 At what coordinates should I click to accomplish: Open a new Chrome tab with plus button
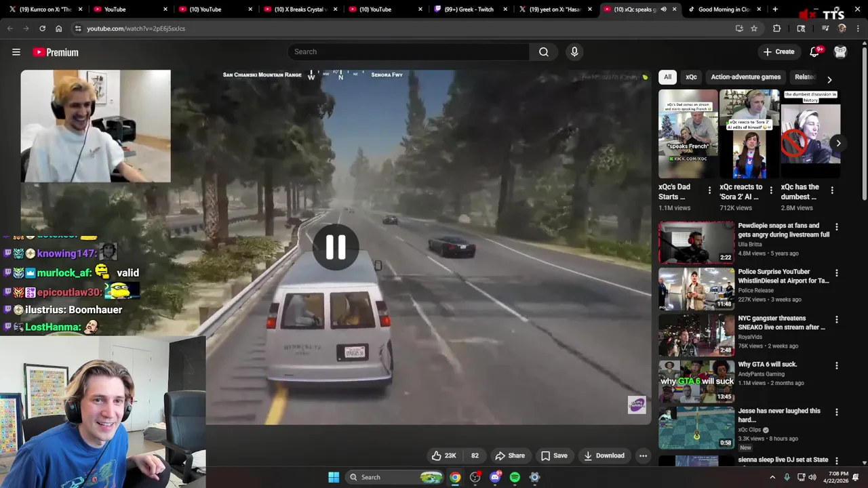click(775, 9)
